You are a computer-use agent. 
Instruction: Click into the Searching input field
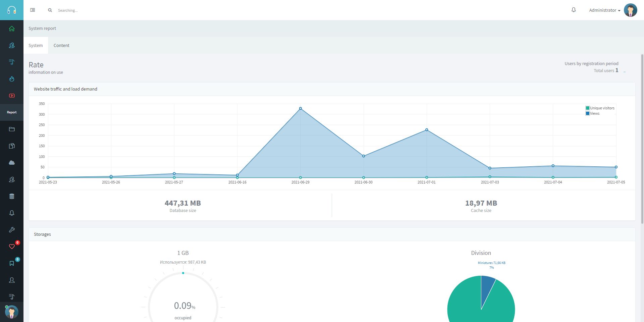[x=101, y=10]
